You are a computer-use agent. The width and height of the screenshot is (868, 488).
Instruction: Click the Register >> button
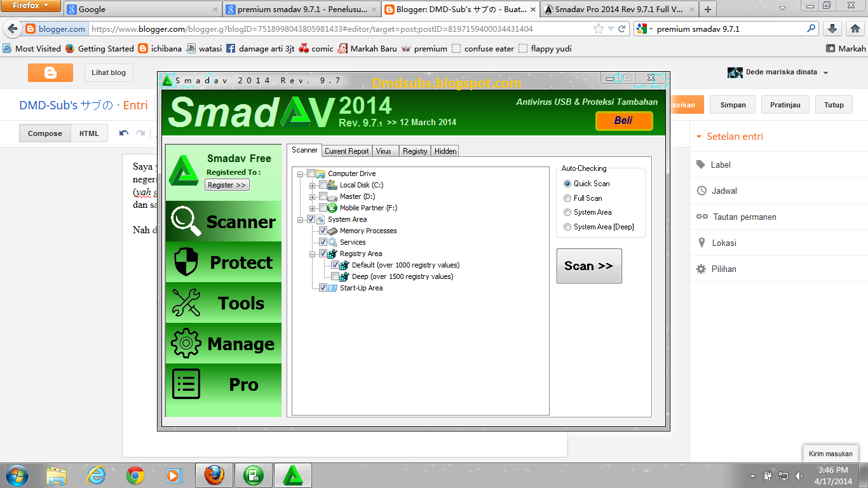[x=227, y=185]
